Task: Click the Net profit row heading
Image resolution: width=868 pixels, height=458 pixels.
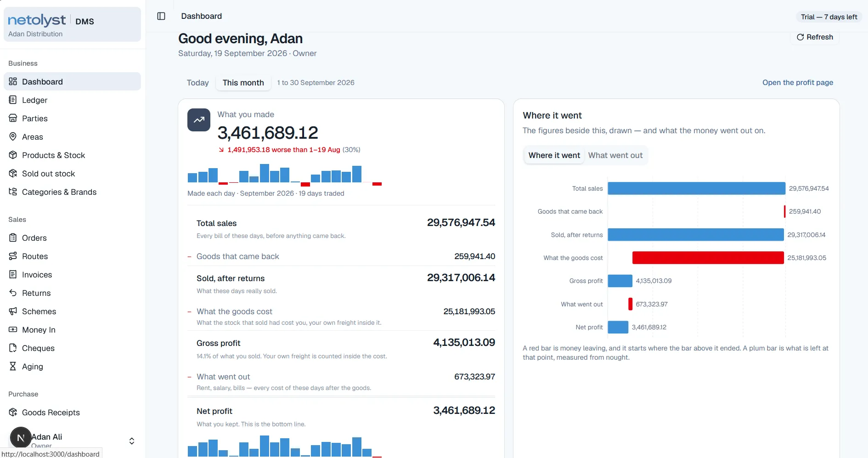Action: click(214, 411)
